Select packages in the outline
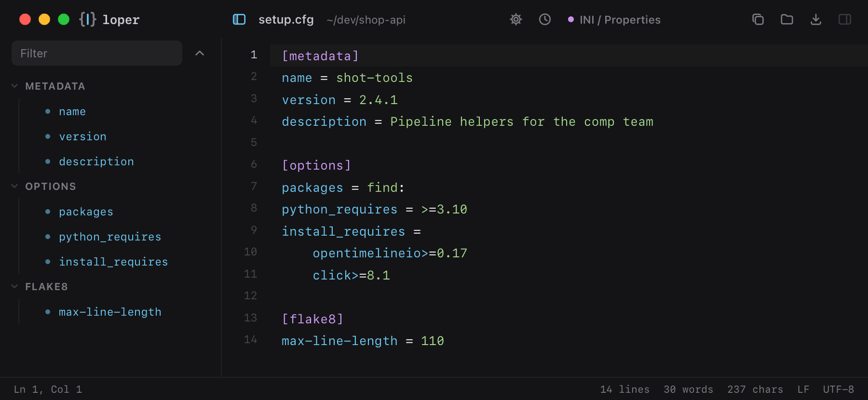Viewport: 868px width, 400px height. pos(86,212)
